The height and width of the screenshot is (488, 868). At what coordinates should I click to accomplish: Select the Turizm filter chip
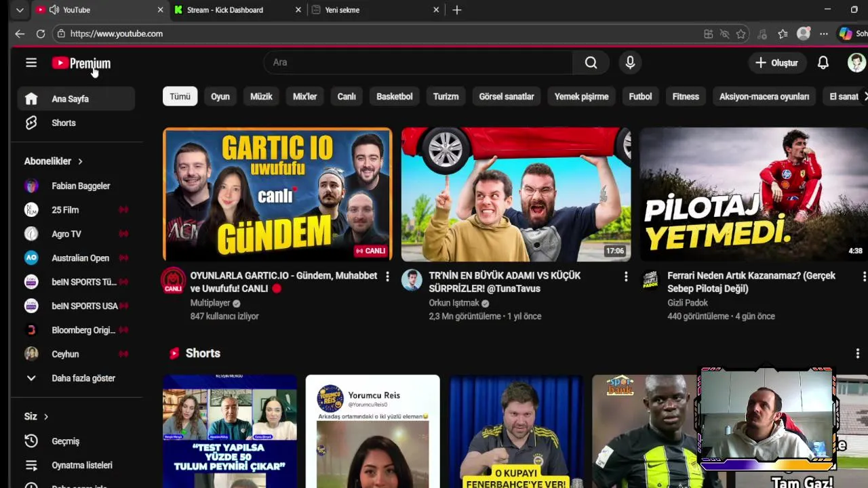[446, 96]
